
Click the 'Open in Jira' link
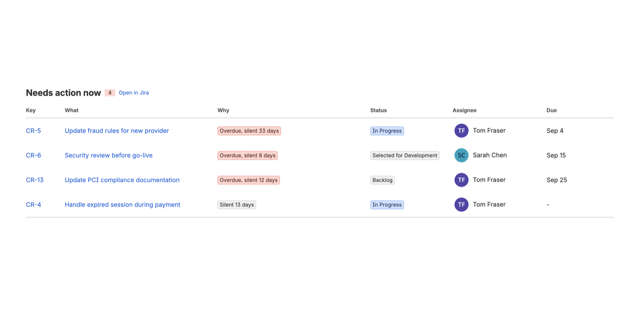click(134, 93)
